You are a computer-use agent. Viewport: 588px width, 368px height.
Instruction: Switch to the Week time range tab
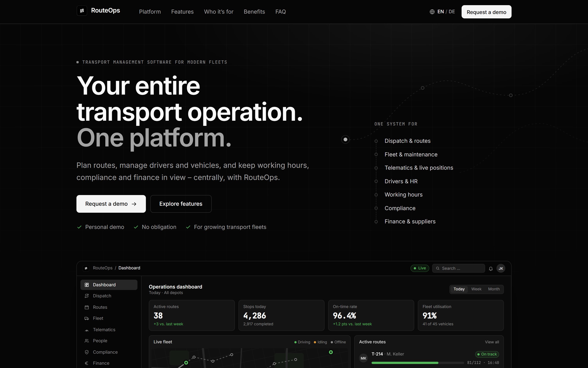click(x=476, y=289)
